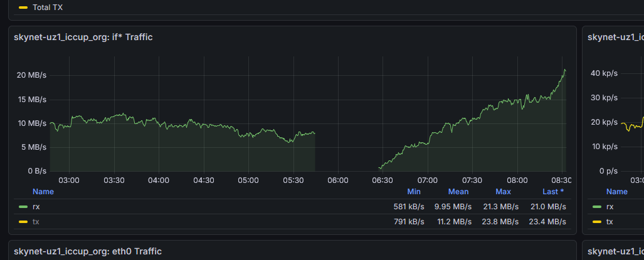Viewport: 644px width, 260px height.
Task: Sort if* Traffic legend by Min column
Action: 414,192
